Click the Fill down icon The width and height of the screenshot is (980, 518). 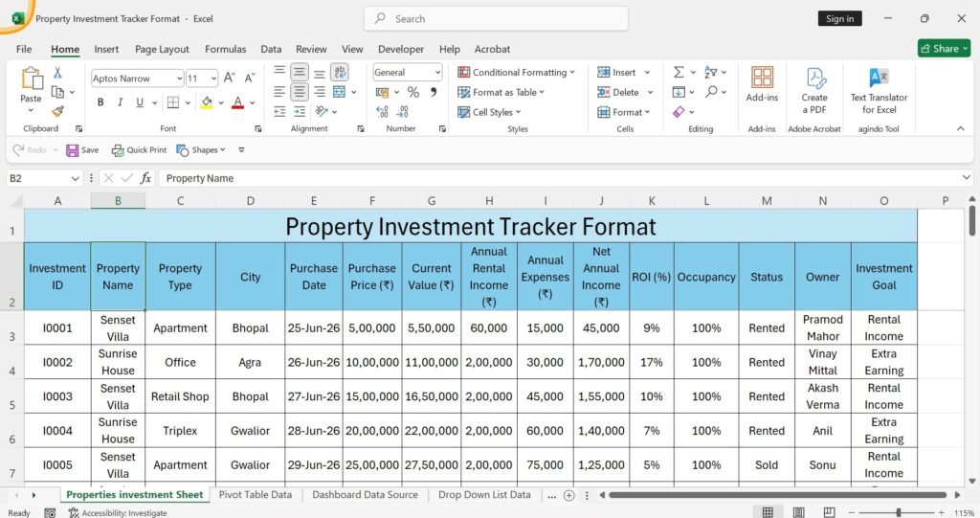pyautogui.click(x=679, y=92)
